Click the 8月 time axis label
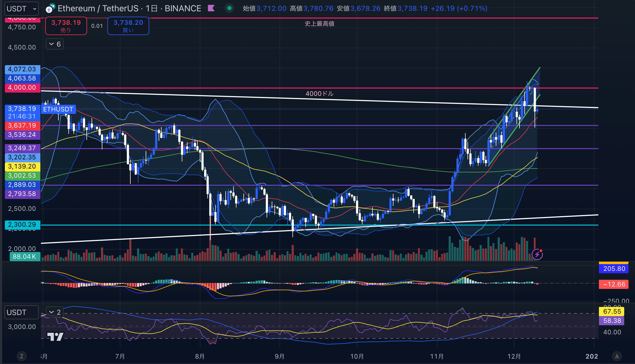Image resolution: width=635 pixels, height=364 pixels. click(x=200, y=356)
